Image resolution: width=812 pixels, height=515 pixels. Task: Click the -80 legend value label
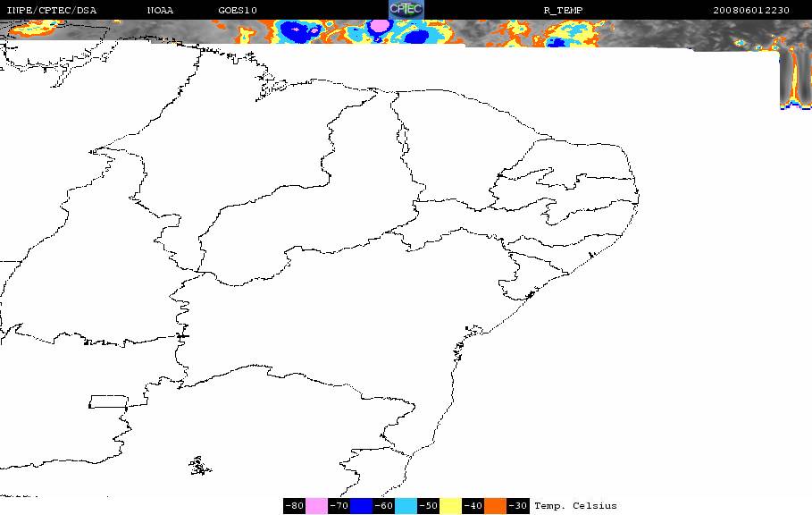pos(294,506)
